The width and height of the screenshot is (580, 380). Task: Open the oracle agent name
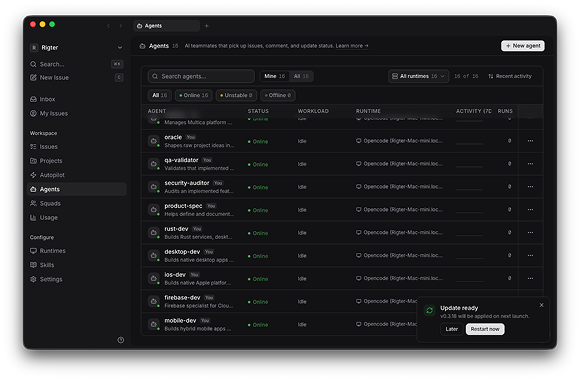(x=173, y=137)
